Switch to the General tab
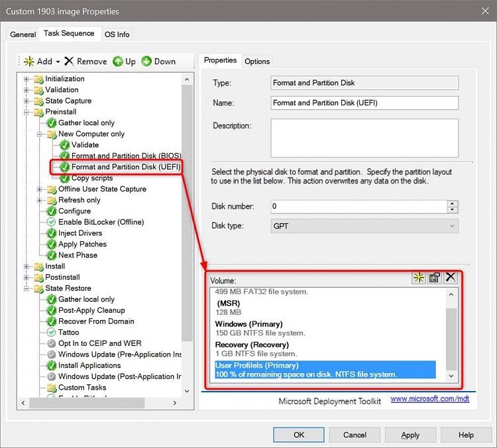The image size is (497, 448). click(x=23, y=34)
